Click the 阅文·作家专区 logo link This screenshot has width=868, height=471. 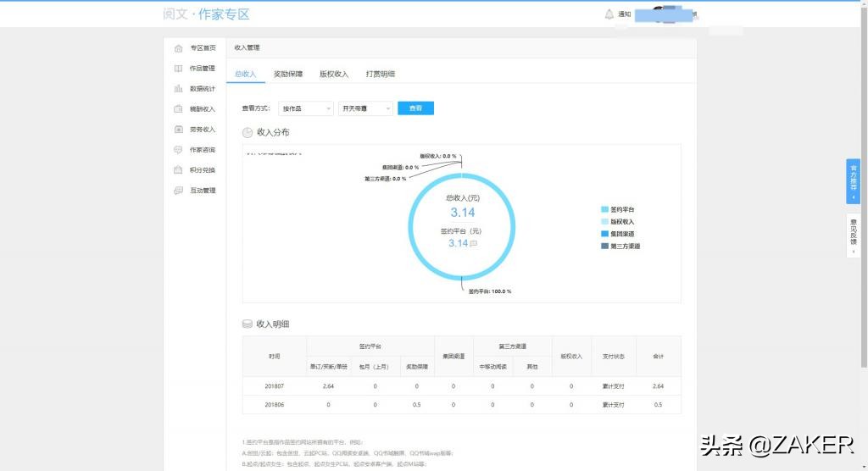(x=207, y=14)
